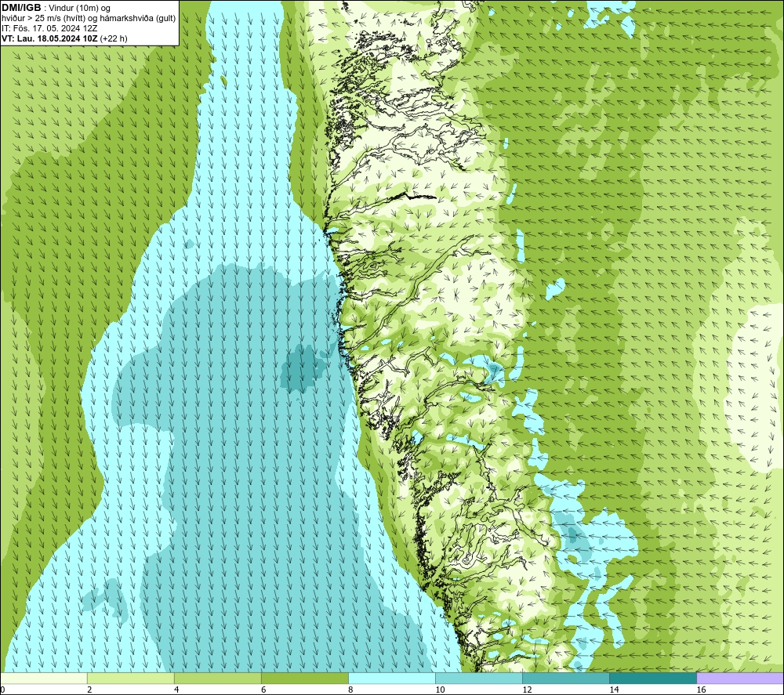Pick the teal 12–14 m/s legend swatch

(565, 679)
